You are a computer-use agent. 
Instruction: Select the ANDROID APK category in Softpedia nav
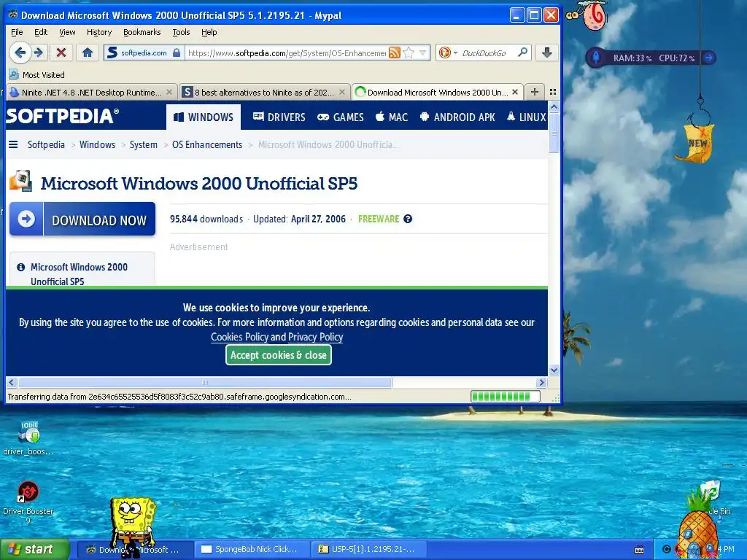tap(457, 117)
